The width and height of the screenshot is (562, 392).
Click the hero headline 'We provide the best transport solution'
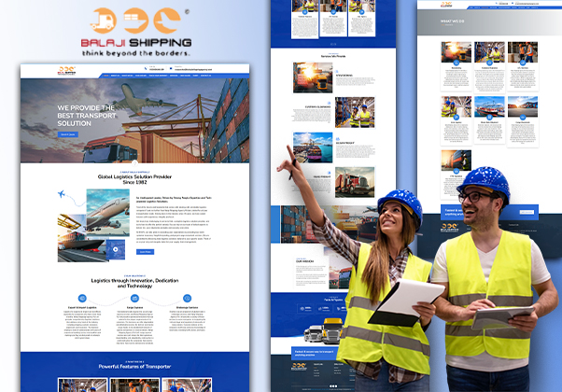tap(87, 116)
